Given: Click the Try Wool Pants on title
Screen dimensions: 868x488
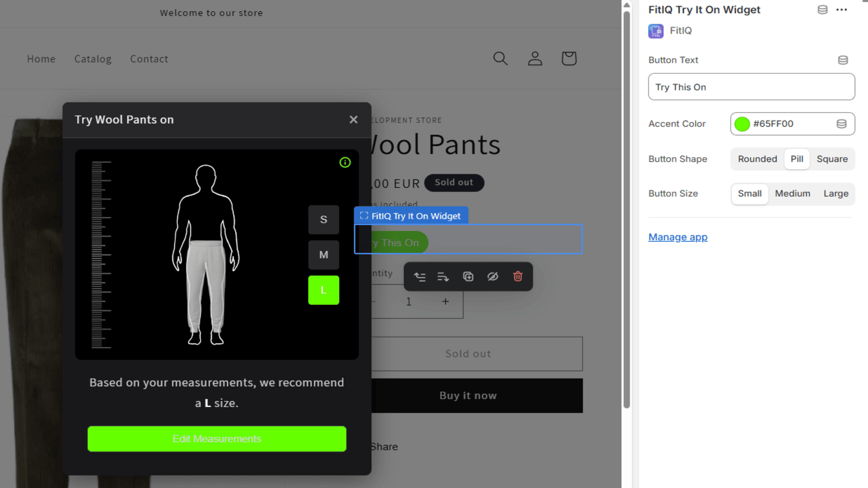Looking at the screenshot, I should (124, 119).
